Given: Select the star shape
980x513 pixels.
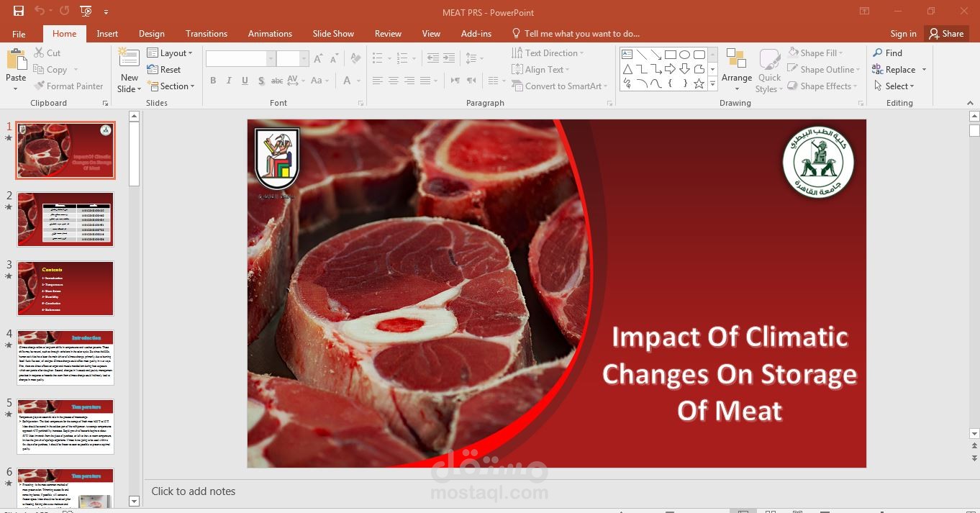Looking at the screenshot, I should [x=699, y=83].
